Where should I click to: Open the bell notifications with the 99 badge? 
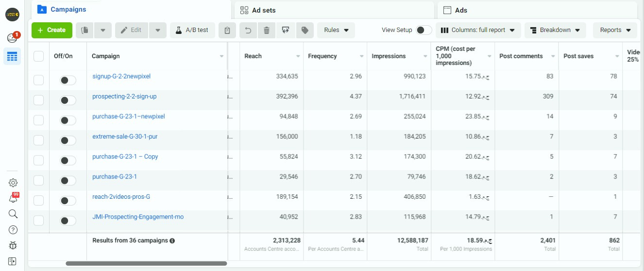pos(13,198)
